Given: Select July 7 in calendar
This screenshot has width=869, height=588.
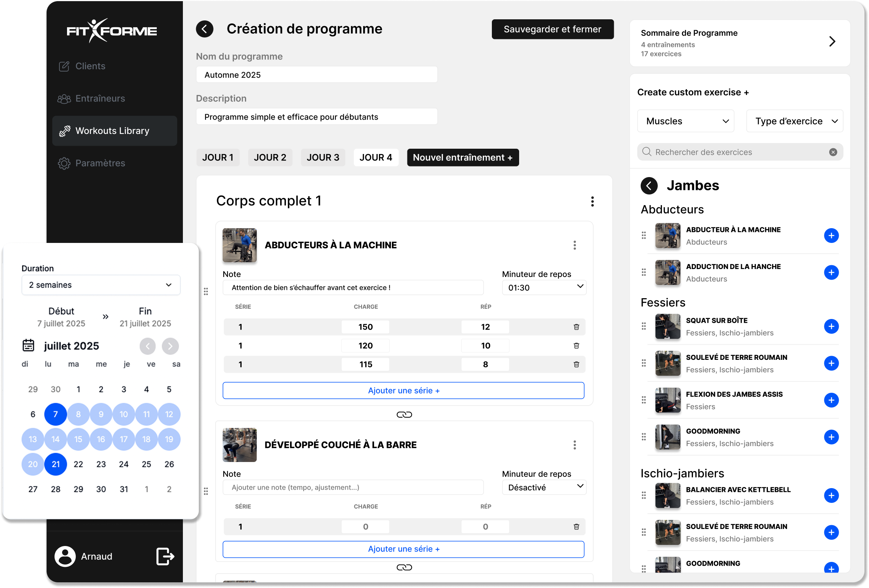Looking at the screenshot, I should [56, 414].
